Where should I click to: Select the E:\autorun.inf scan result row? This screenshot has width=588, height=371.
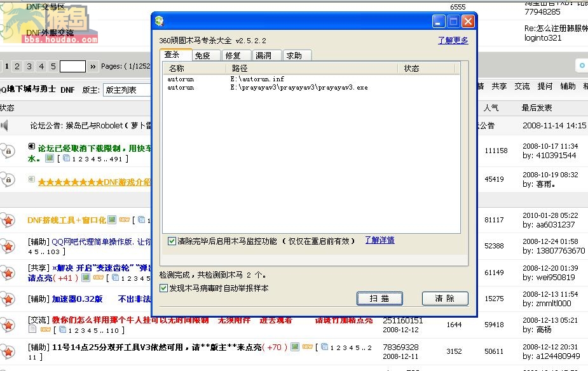pyautogui.click(x=311, y=79)
